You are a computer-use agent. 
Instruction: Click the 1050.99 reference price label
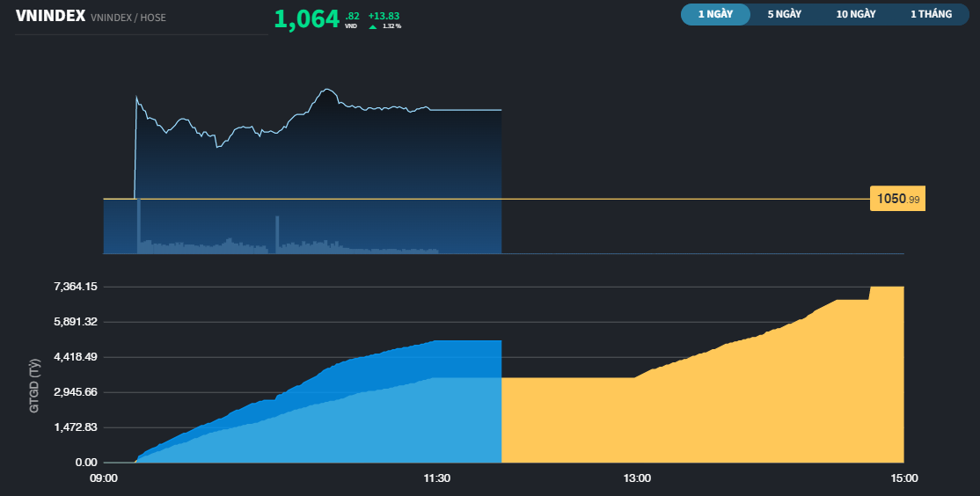click(x=897, y=200)
